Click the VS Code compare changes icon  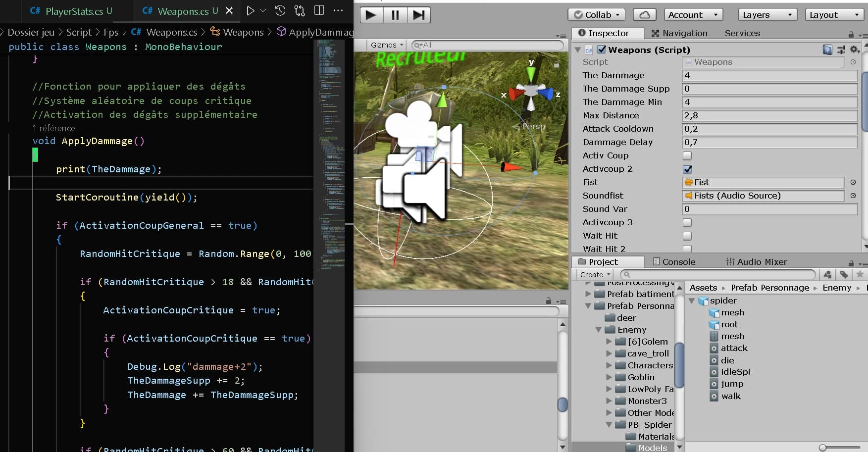300,10
